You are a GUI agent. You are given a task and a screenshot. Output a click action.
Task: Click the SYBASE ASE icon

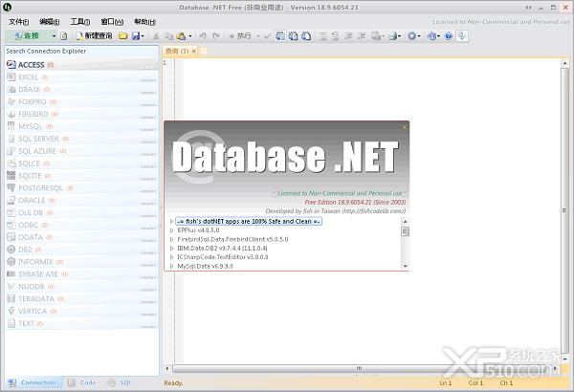(x=11, y=274)
